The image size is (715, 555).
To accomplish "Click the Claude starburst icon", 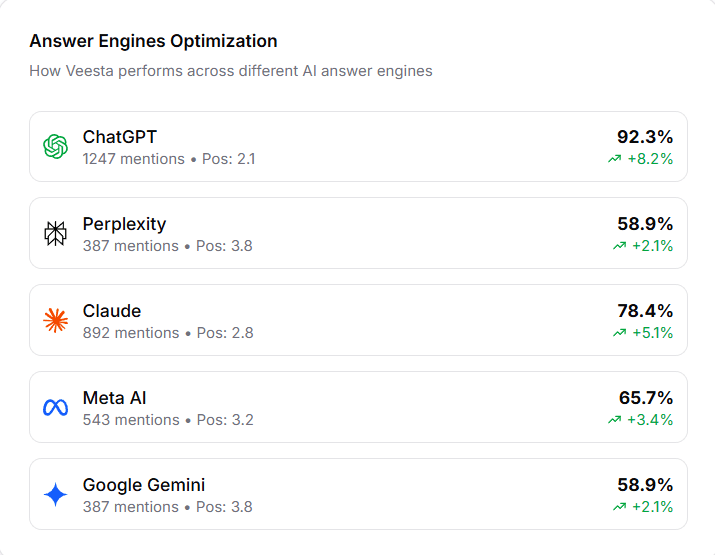I will tap(56, 320).
